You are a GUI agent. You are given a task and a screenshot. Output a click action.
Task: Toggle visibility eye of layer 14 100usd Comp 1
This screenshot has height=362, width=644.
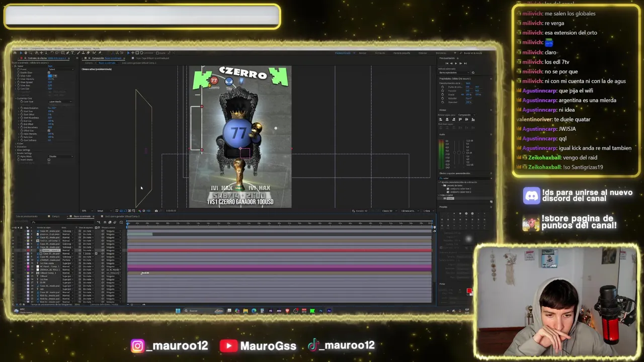(x=13, y=273)
